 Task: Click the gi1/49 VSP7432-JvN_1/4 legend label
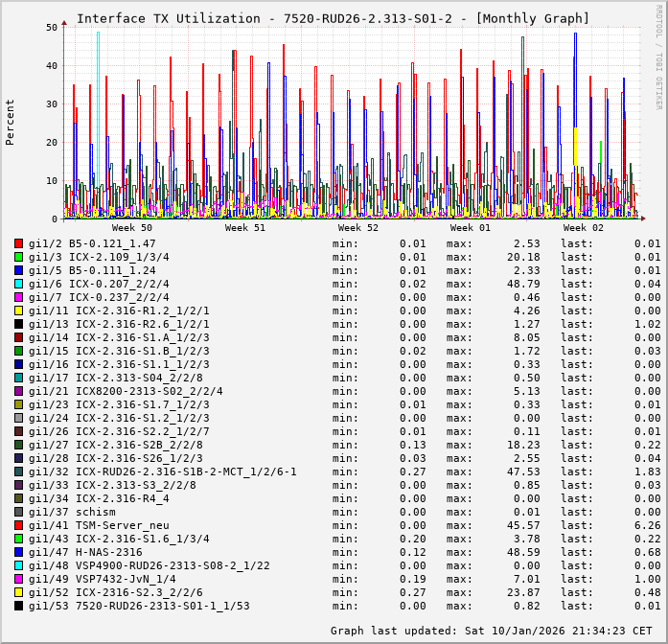point(103,579)
